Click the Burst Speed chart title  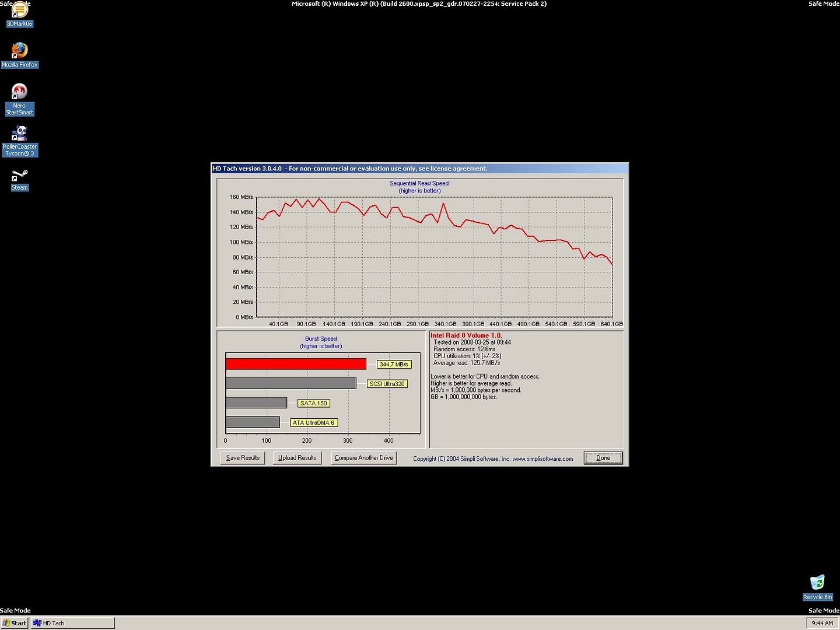(x=321, y=338)
